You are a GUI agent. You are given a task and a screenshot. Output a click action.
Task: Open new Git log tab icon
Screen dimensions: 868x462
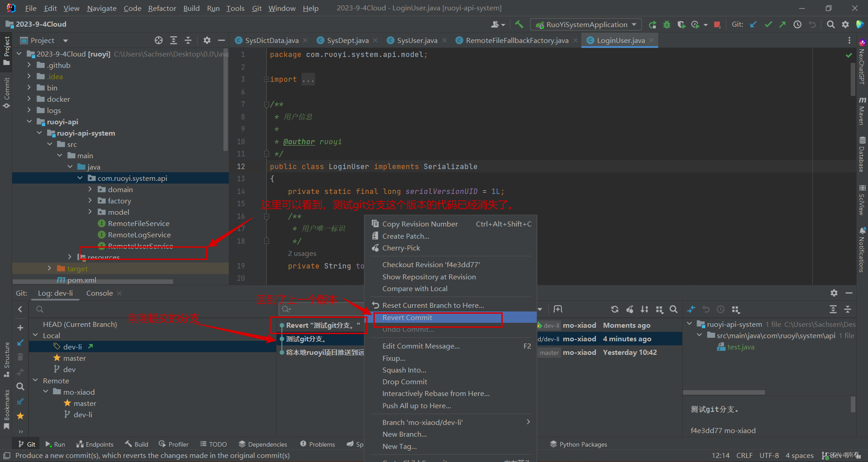(558, 309)
